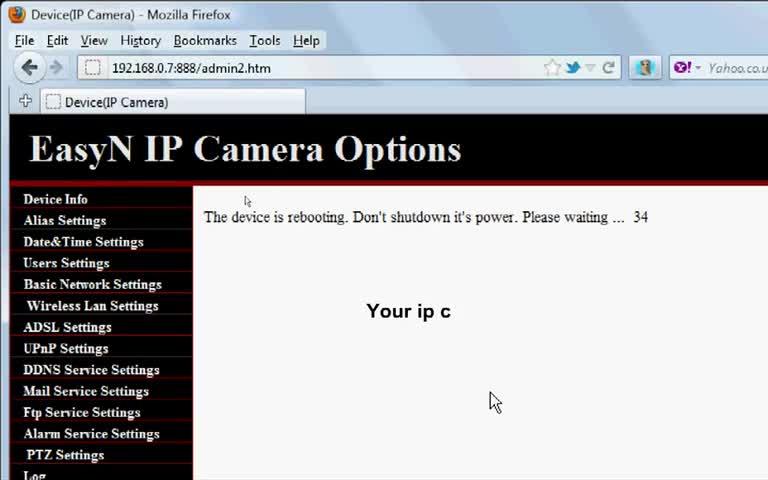Open Users Settings

point(66,263)
